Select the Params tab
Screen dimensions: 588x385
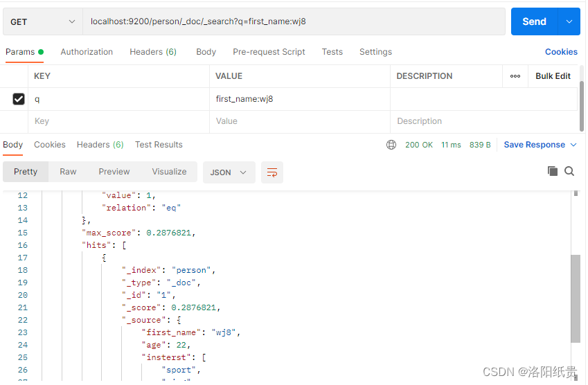(x=24, y=52)
